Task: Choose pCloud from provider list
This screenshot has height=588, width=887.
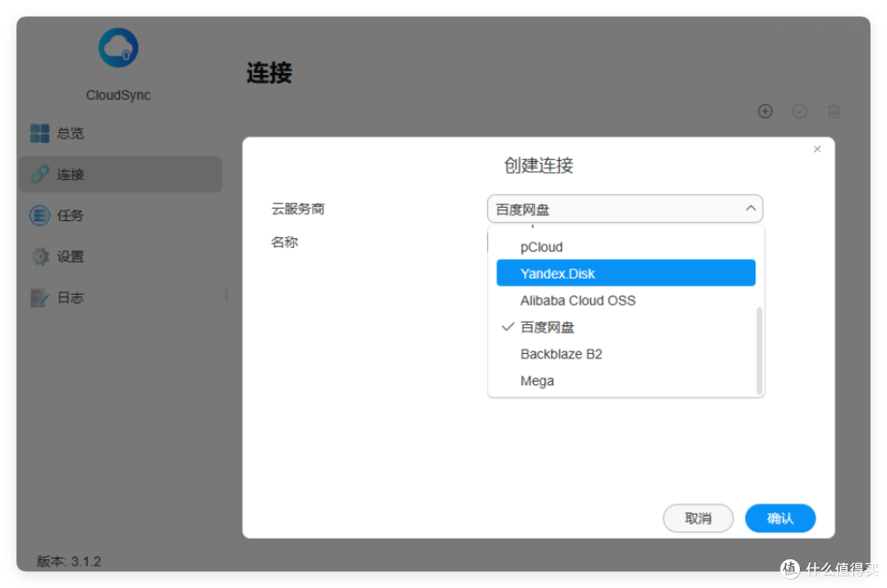Action: point(626,247)
